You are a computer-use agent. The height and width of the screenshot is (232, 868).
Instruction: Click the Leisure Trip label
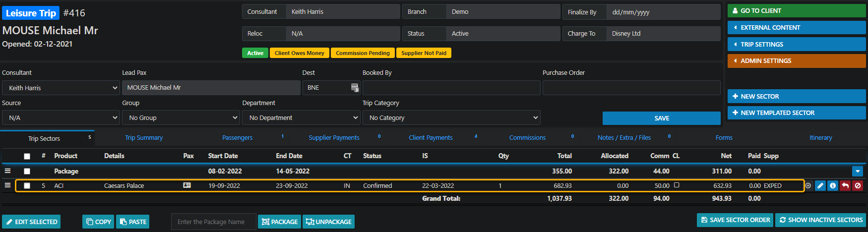point(31,13)
